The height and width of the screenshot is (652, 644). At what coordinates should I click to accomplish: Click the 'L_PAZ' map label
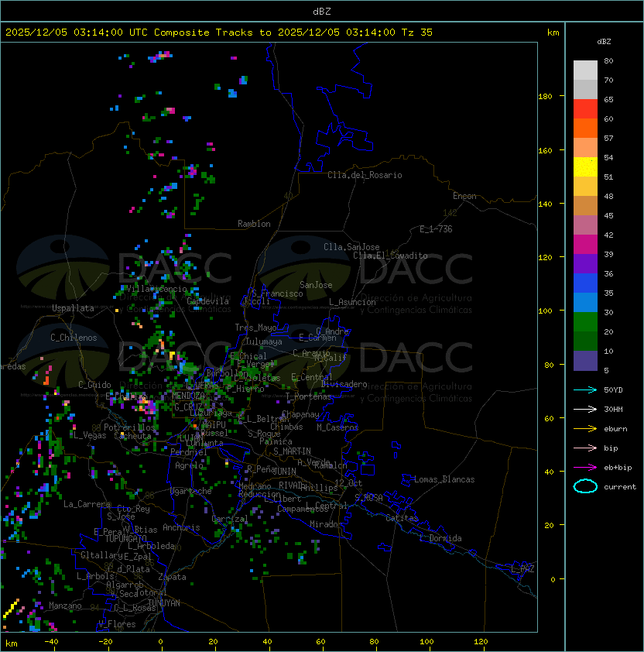point(522,569)
